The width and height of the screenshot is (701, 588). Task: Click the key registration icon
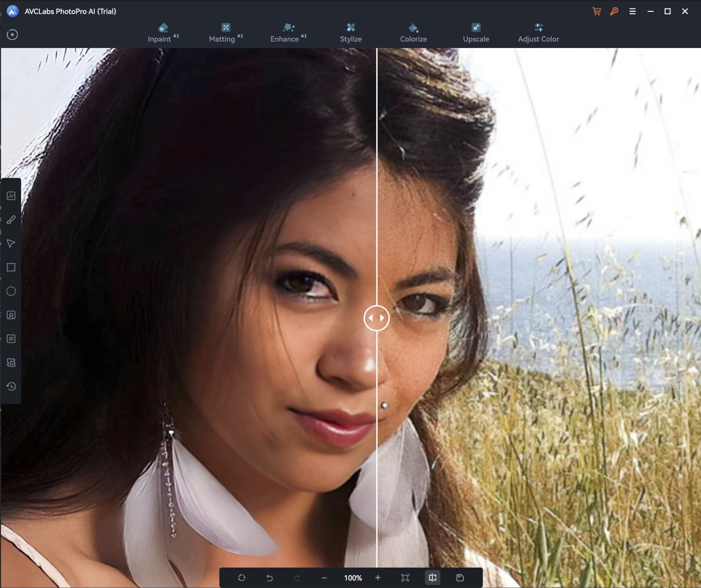point(614,11)
